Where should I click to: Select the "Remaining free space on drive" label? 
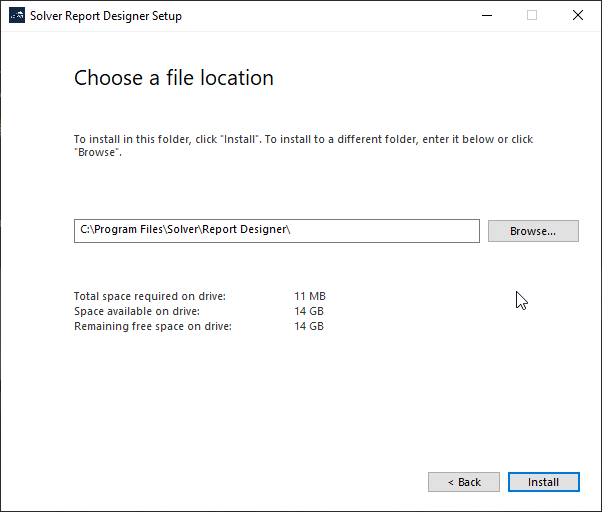tap(153, 327)
